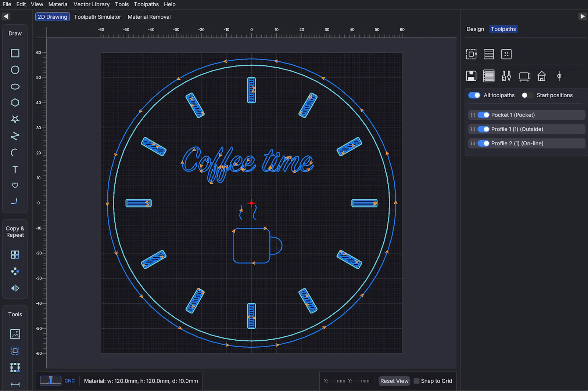The image size is (588, 391).
Task: Enable the Snap to Grid checkbox
Action: point(416,381)
